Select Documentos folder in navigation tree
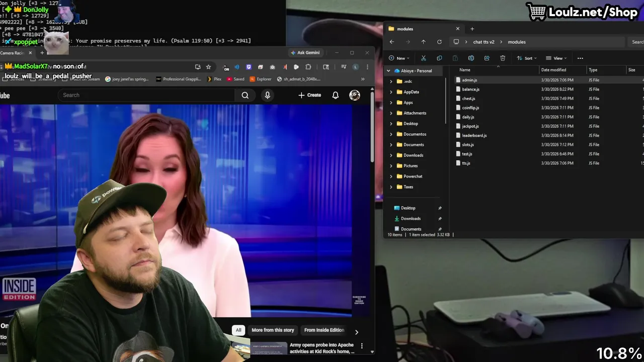644x362 pixels. pyautogui.click(x=415, y=134)
